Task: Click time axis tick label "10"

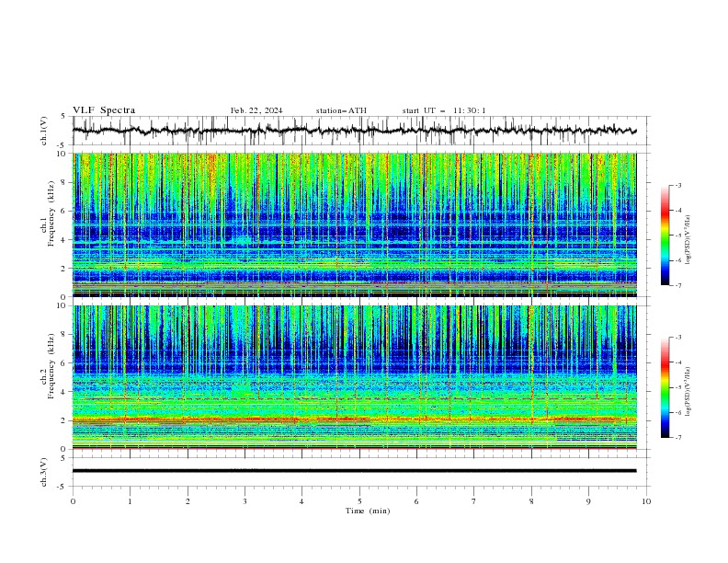Action: 646,501
